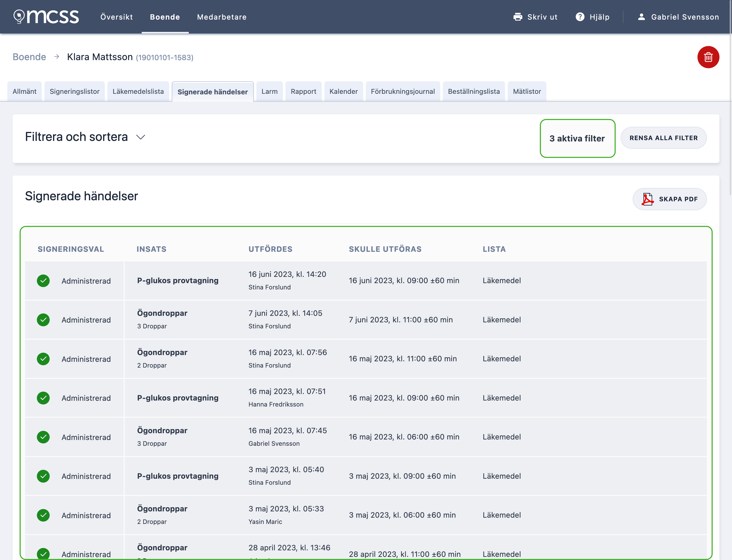Click the Skulle utföras column header
Image resolution: width=732 pixels, height=560 pixels.
(x=385, y=249)
